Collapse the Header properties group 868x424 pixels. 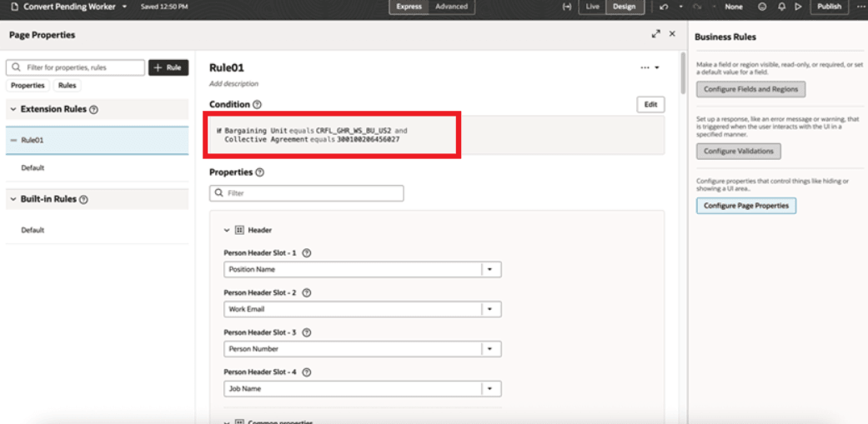227,230
